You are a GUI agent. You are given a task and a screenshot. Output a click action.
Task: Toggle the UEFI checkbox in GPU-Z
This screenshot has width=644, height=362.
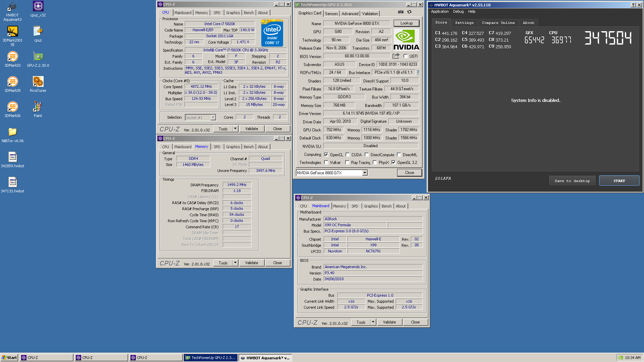click(x=406, y=56)
